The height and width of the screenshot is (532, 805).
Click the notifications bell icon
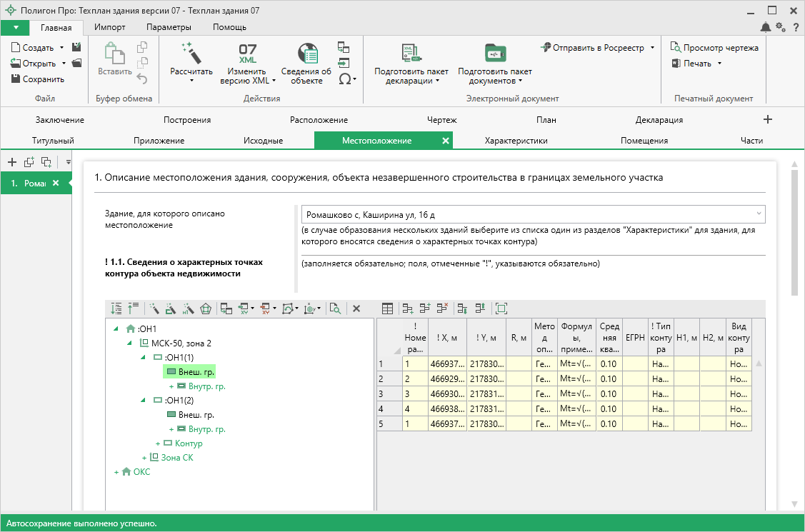tap(766, 27)
